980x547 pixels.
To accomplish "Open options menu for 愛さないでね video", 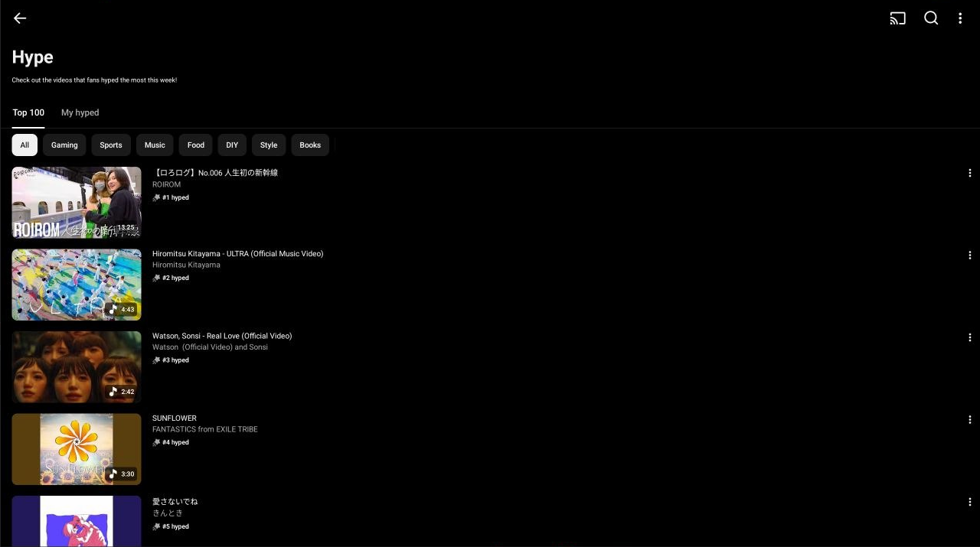I will 970,503.
